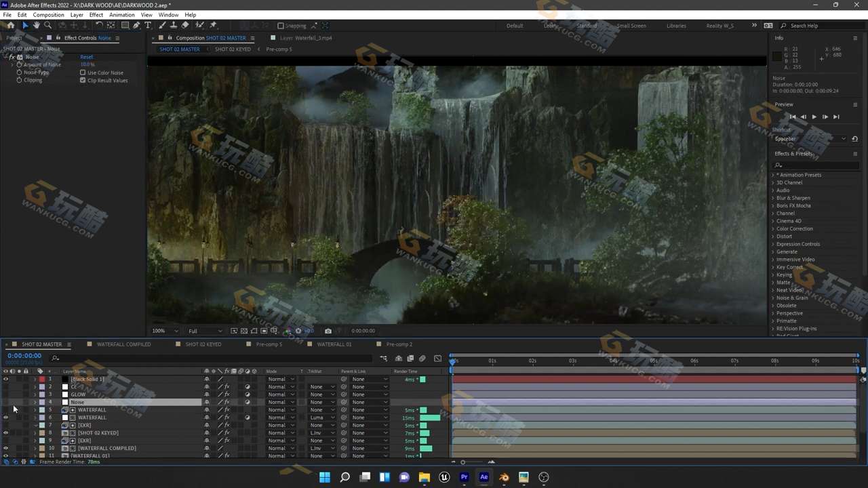Image resolution: width=868 pixels, height=488 pixels.
Task: Select the Rectangle shape tool
Action: (125, 26)
